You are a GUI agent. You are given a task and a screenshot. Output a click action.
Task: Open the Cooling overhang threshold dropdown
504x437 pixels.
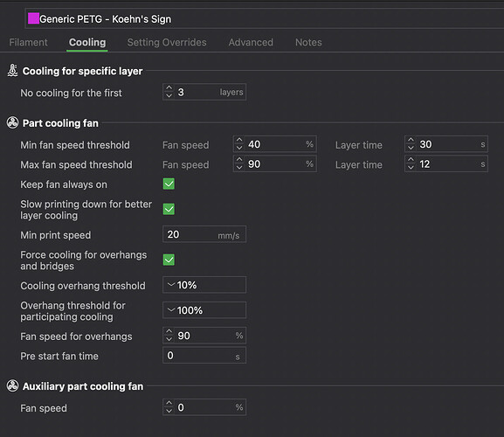pyautogui.click(x=204, y=285)
